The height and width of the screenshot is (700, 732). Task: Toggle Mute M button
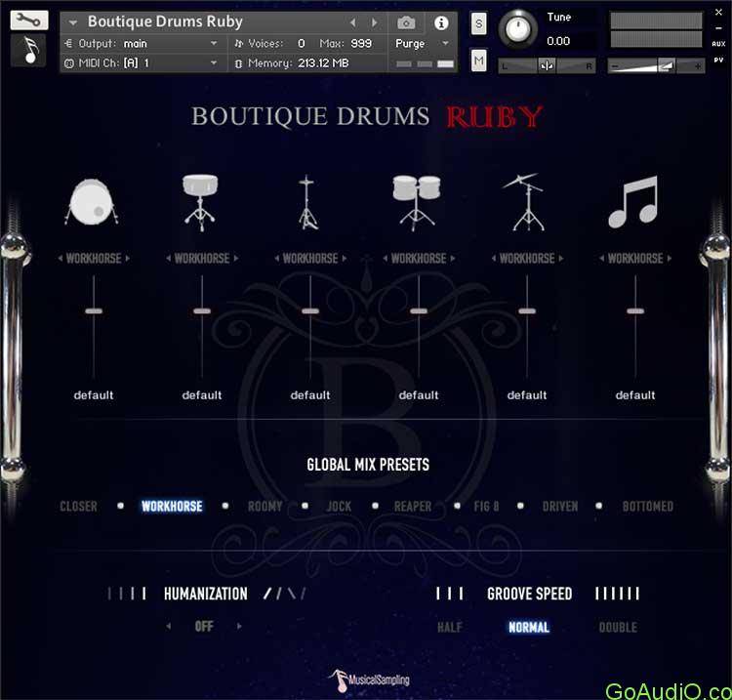point(479,61)
